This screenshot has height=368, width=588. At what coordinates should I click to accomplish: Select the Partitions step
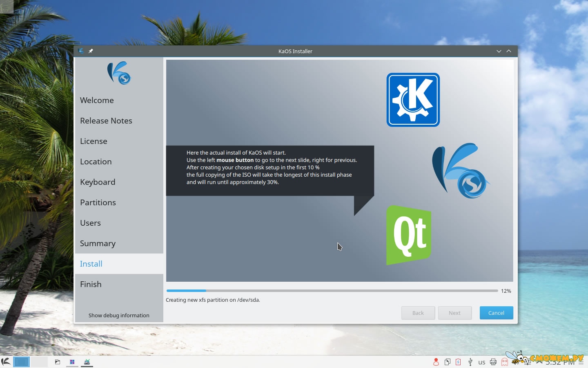[119, 202]
